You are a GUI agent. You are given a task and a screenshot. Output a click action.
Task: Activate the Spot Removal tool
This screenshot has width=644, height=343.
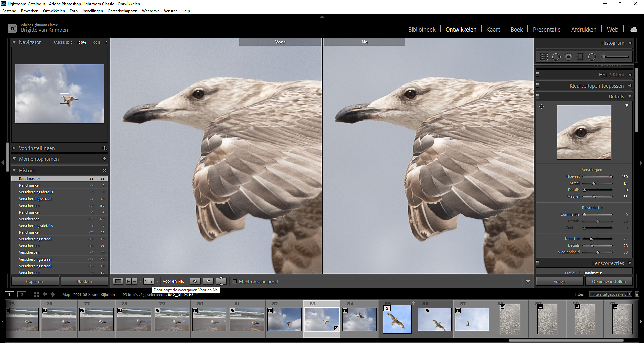pyautogui.click(x=556, y=57)
